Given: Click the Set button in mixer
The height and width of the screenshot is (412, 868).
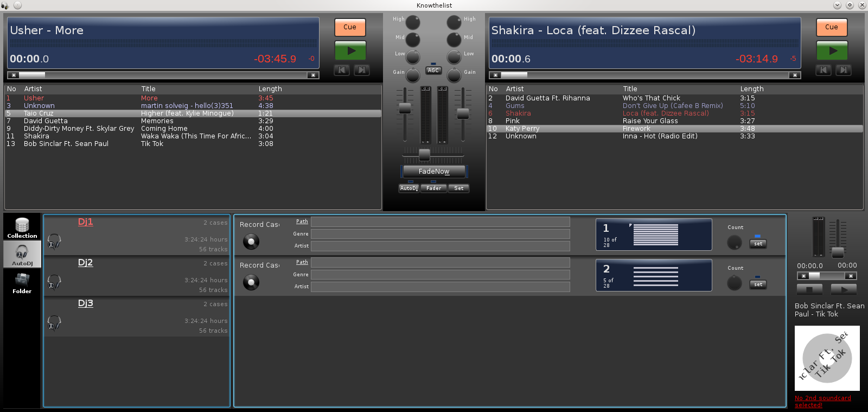Looking at the screenshot, I should click(459, 188).
